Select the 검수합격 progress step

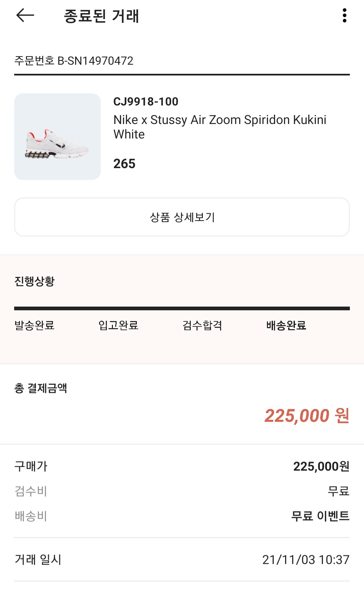click(x=202, y=325)
